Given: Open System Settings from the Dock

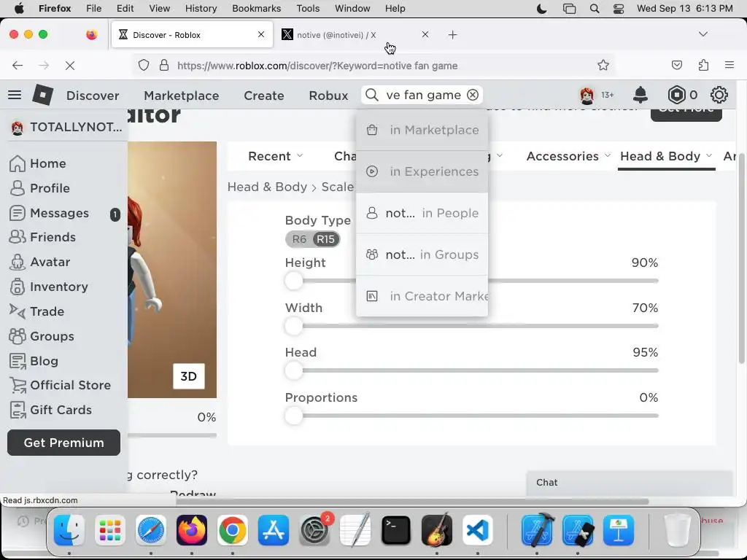Looking at the screenshot, I should coord(314,530).
